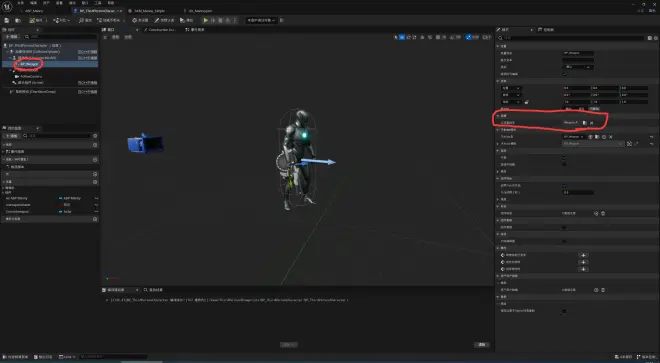The image size is (660, 363).
Task: Add an event dispatcher via its plus icon
Action: click(95, 219)
